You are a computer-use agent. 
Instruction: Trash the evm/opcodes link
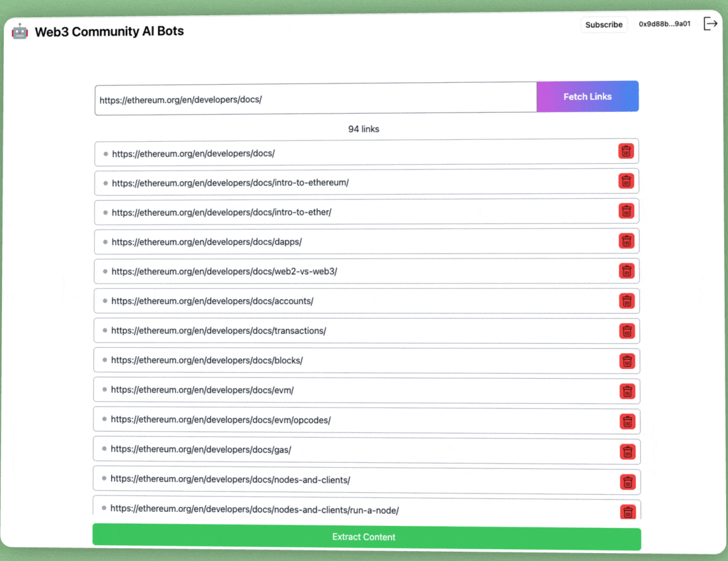[627, 421]
